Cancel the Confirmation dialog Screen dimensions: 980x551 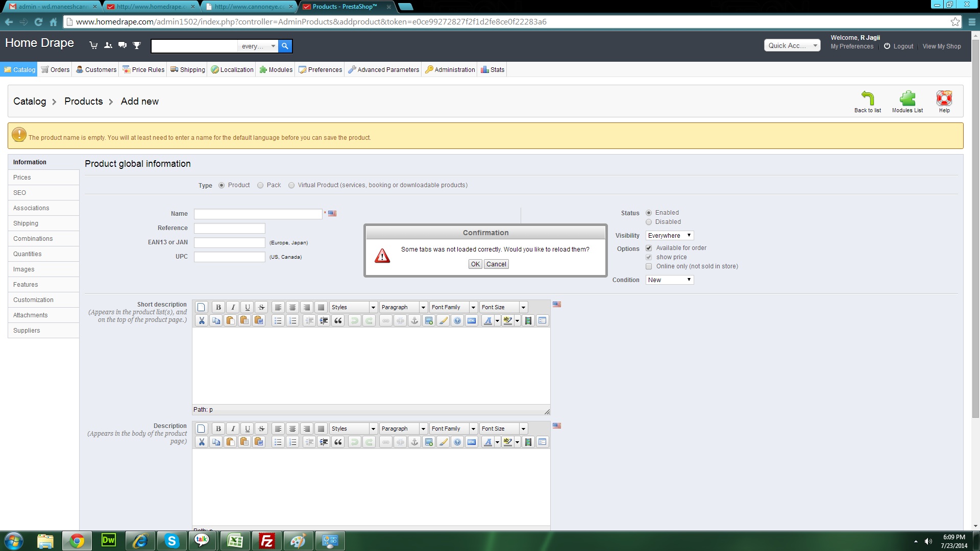[496, 264]
